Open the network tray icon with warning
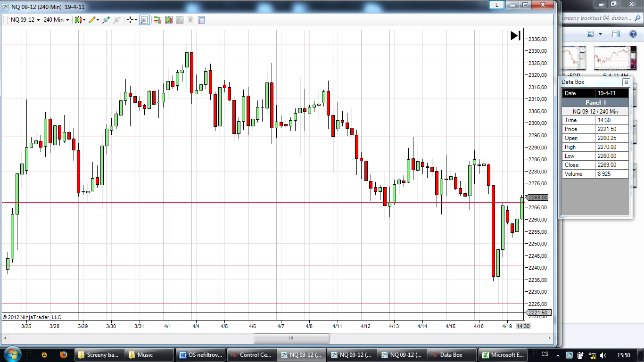This screenshot has height=362, width=644. coord(592,355)
